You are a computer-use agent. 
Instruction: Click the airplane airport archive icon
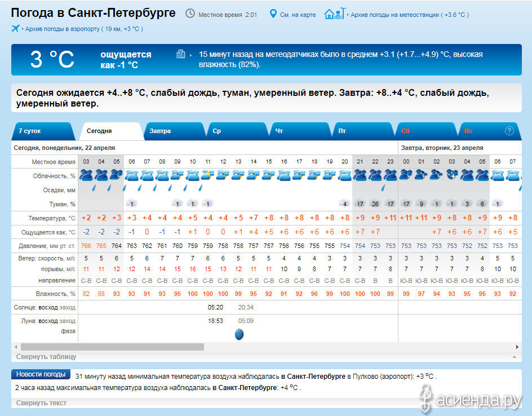(15, 28)
